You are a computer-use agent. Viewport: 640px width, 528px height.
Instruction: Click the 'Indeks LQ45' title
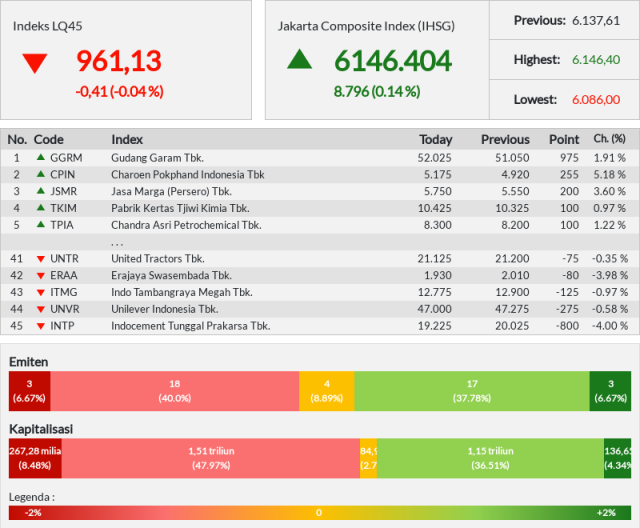[x=47, y=26]
